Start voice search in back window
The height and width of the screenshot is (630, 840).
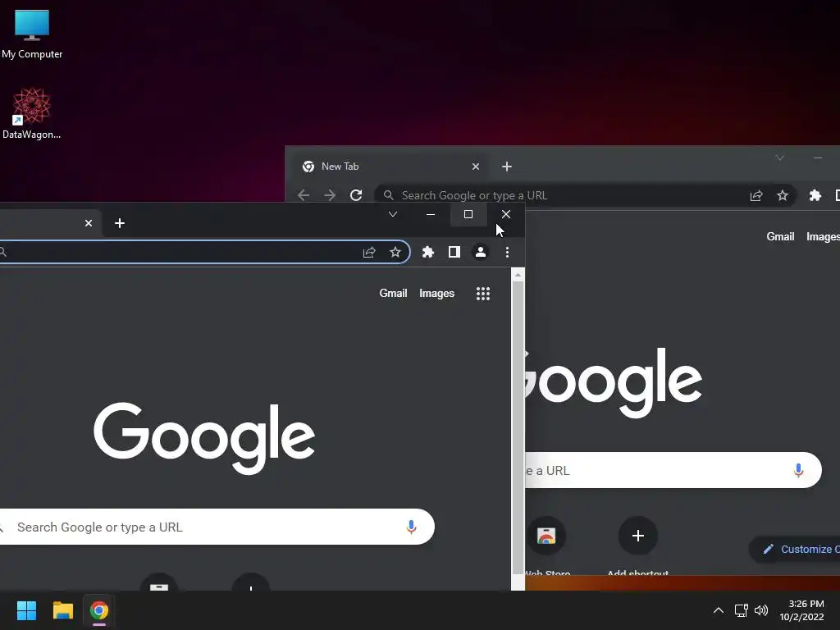pyautogui.click(x=799, y=470)
